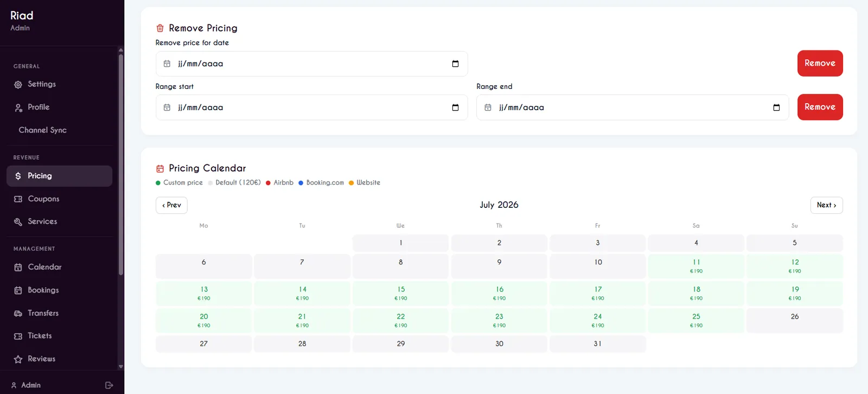Click the Services wrench icon

[x=18, y=222]
